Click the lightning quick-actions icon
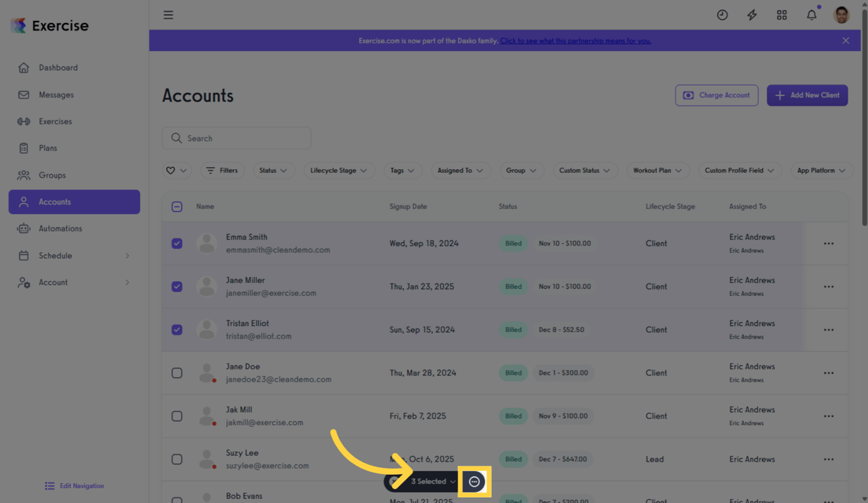Screen dimensions: 868x503 pos(751,14)
